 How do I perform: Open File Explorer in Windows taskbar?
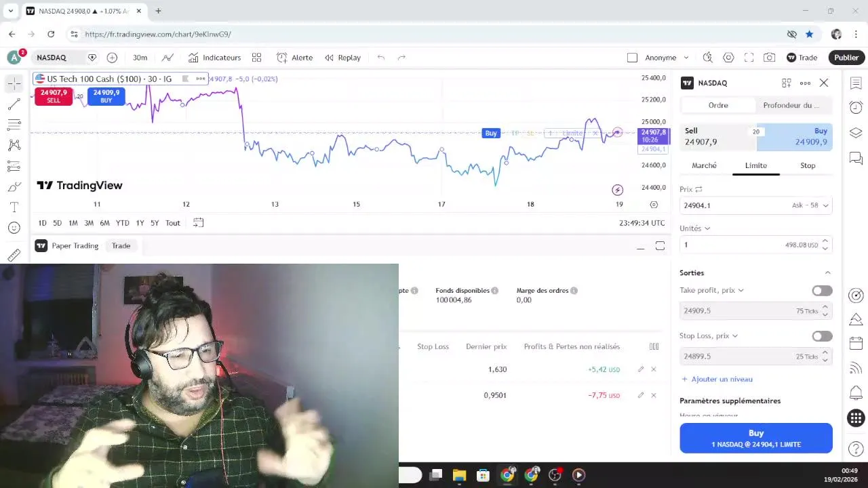pyautogui.click(x=460, y=475)
